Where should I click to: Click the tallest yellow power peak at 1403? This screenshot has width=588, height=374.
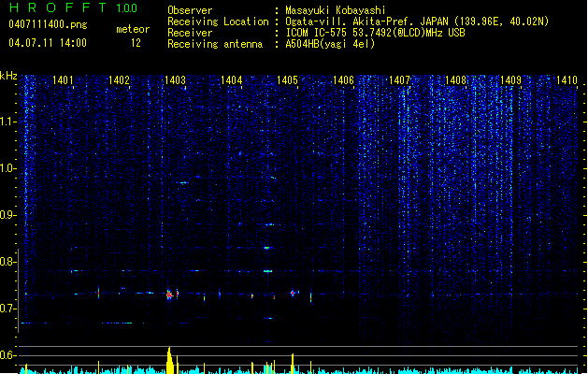pos(170,360)
